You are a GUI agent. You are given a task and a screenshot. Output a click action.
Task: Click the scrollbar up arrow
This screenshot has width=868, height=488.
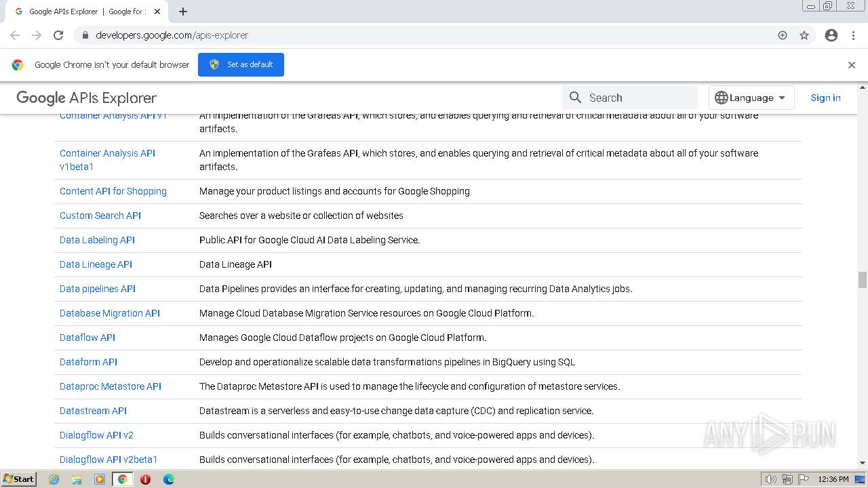tap(863, 87)
